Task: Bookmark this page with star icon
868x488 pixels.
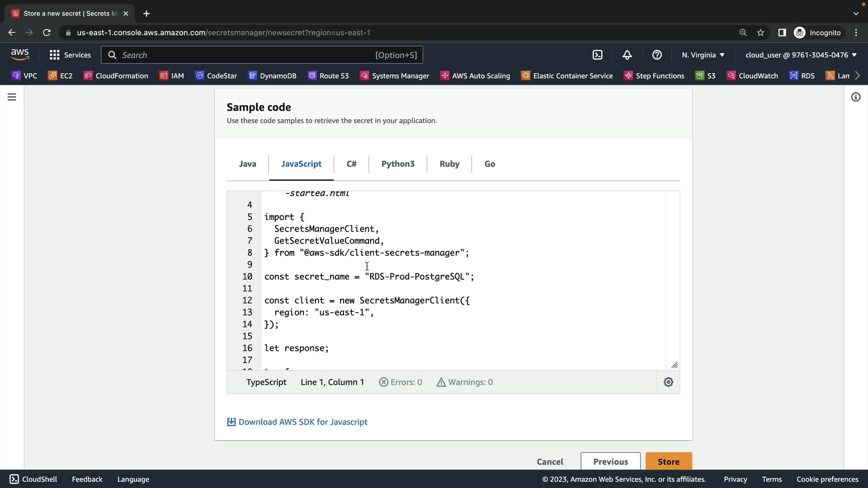Action: pyautogui.click(x=760, y=33)
